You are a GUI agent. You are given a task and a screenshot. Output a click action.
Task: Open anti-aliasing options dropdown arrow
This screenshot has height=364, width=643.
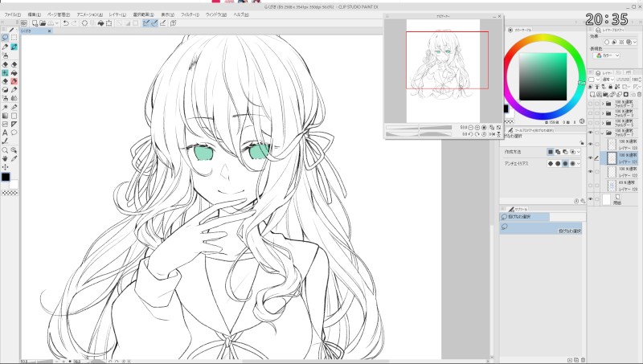pos(579,164)
